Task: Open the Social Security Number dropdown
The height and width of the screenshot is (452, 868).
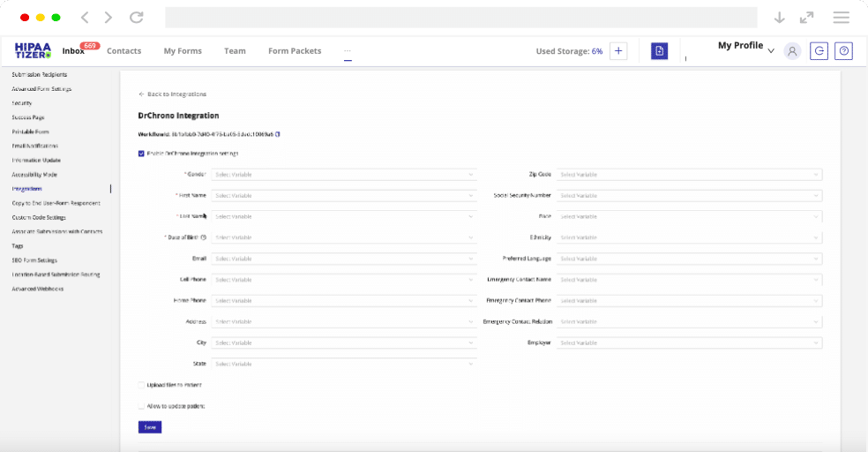Action: (689, 195)
